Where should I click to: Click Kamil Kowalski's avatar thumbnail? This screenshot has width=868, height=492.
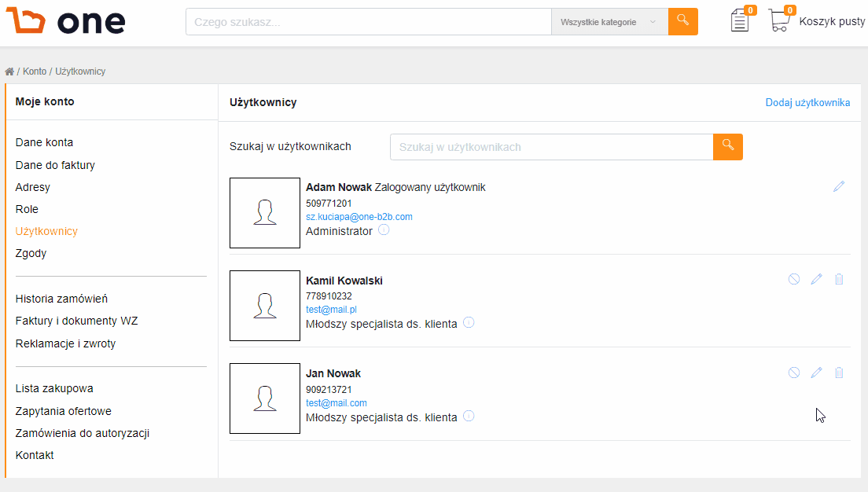coord(265,306)
